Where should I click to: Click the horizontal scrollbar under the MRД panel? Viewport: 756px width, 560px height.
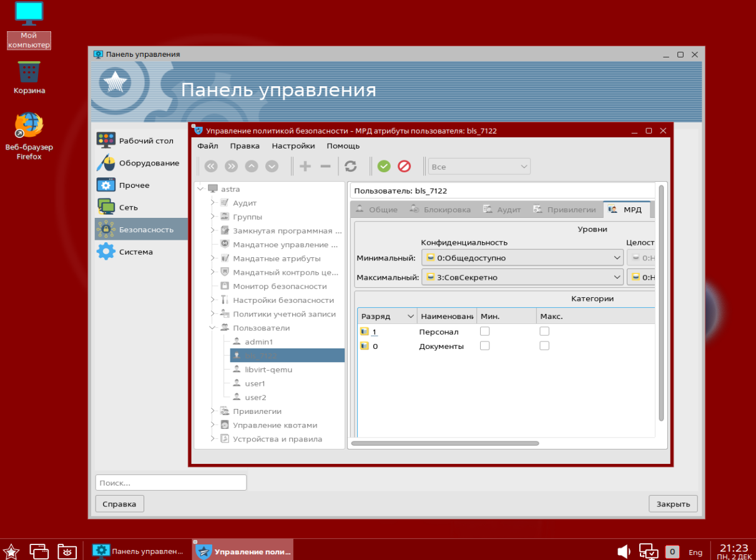(444, 443)
